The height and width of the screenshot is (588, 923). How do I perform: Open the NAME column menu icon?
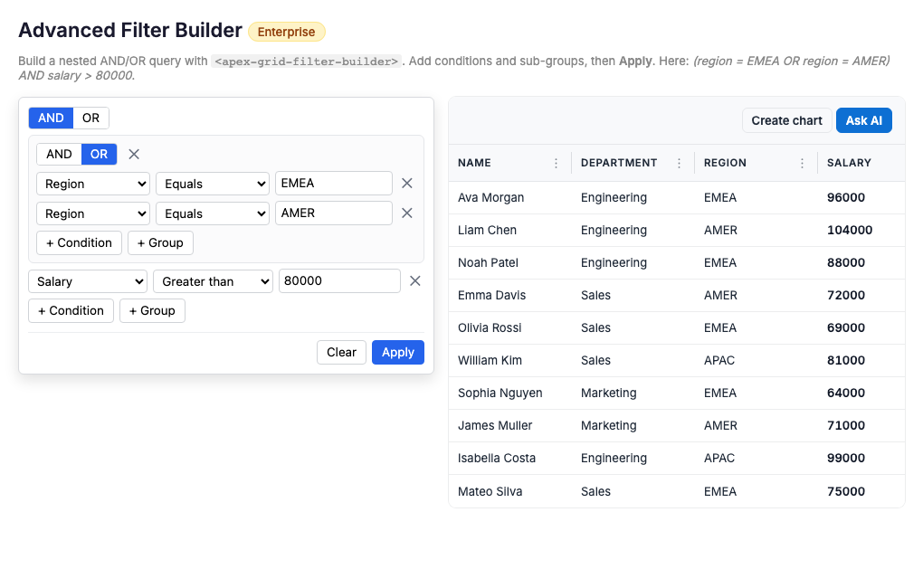[x=556, y=163]
